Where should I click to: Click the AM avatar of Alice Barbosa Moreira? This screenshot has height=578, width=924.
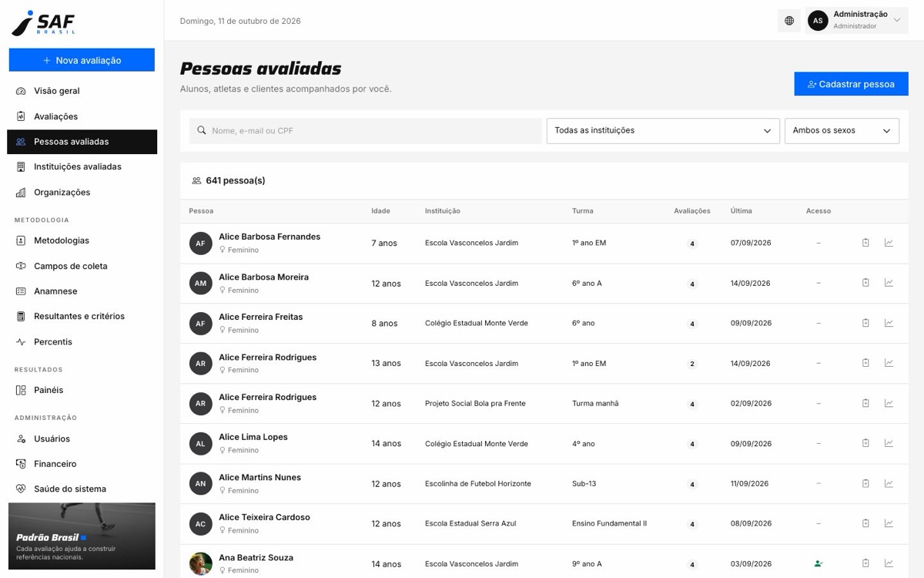(x=200, y=283)
